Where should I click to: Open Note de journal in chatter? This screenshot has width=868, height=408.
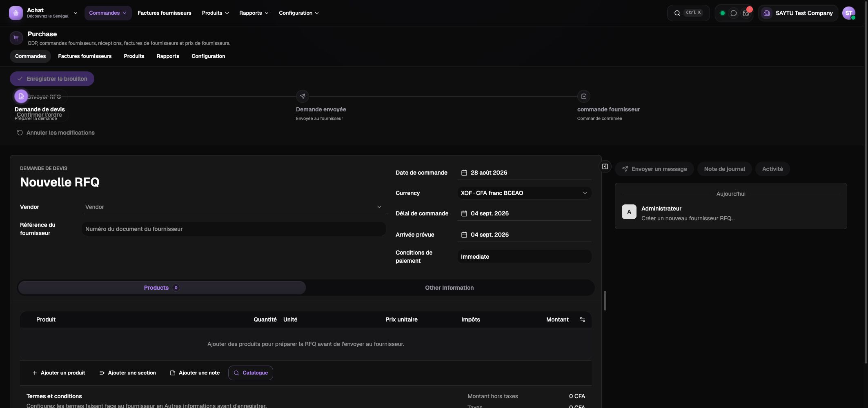(x=725, y=169)
